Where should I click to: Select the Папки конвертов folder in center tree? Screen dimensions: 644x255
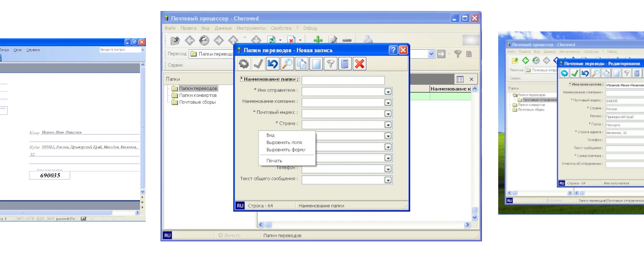pyautogui.click(x=197, y=95)
